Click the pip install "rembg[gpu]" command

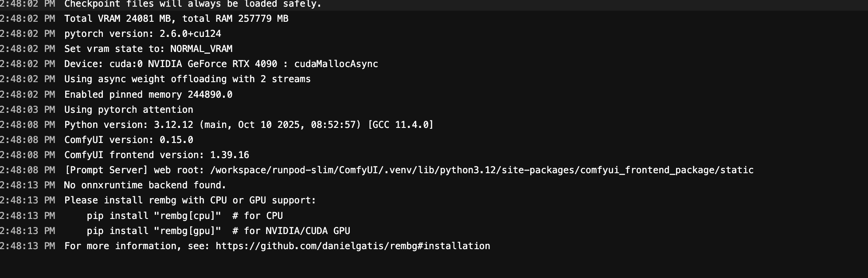coord(154,231)
